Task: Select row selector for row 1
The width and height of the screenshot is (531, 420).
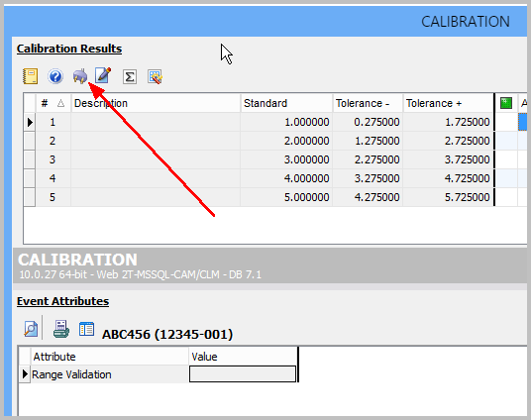Action: tap(30, 122)
